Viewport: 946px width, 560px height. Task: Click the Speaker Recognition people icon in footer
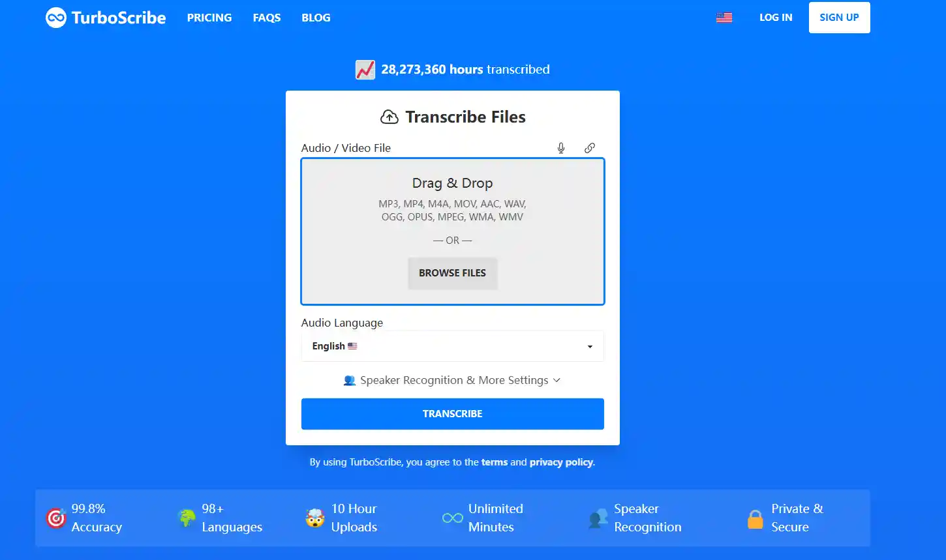pyautogui.click(x=597, y=518)
